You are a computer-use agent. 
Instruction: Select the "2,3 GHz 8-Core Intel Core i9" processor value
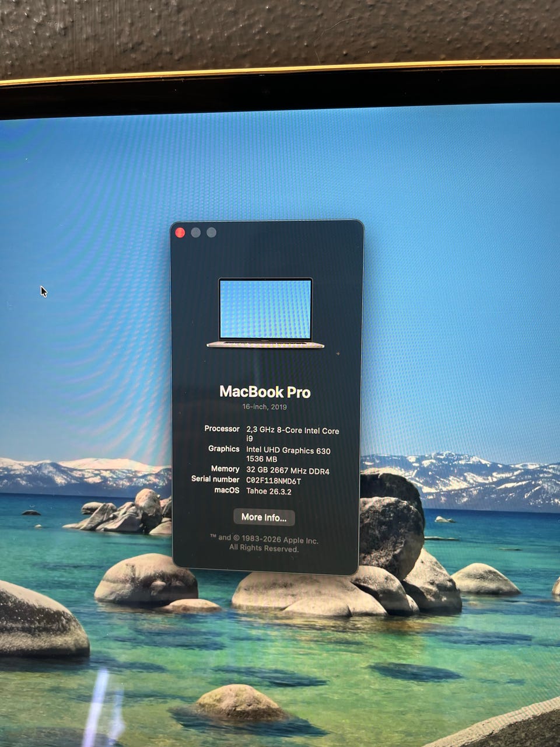[x=292, y=434]
